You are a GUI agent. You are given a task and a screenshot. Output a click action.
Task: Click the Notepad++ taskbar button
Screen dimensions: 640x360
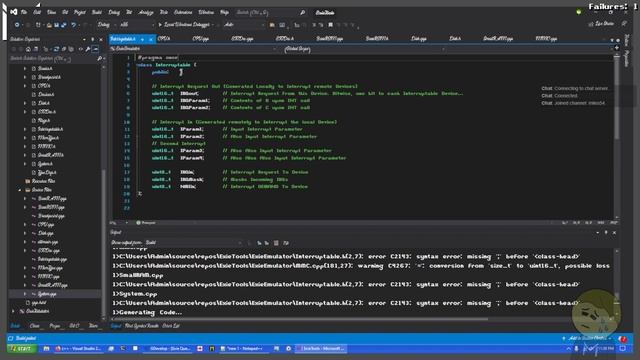tap(244, 349)
